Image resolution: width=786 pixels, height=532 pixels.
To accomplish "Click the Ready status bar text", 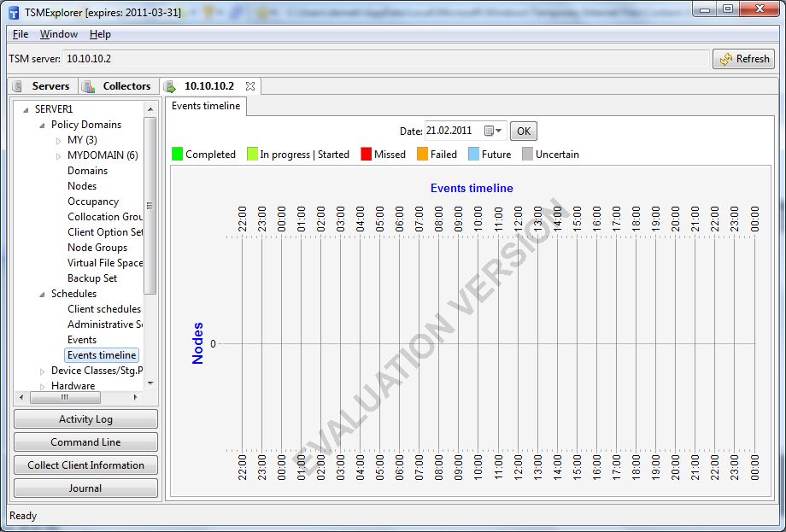I will [23, 516].
